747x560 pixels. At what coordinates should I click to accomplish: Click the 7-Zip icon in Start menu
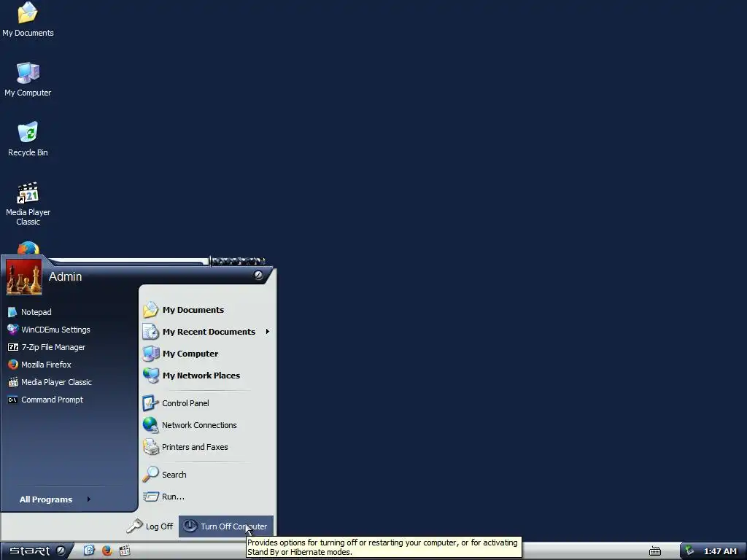pos(13,347)
